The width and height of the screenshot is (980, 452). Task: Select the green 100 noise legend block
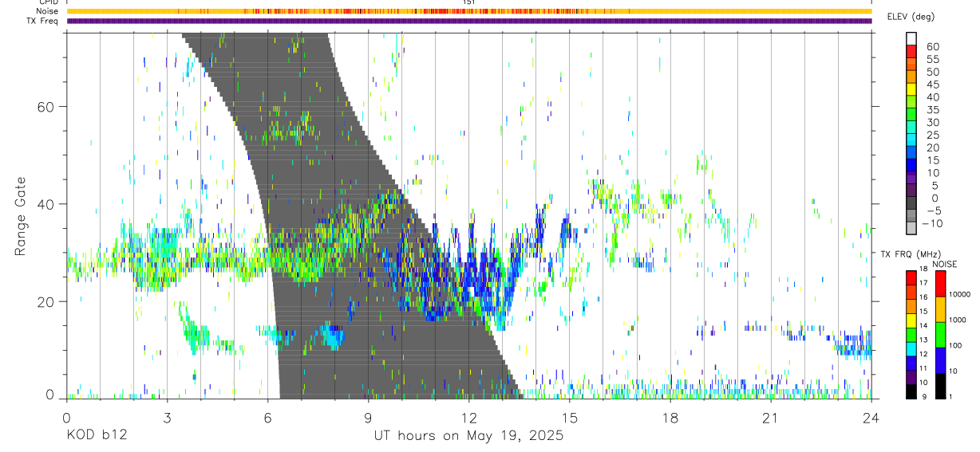[x=940, y=335]
